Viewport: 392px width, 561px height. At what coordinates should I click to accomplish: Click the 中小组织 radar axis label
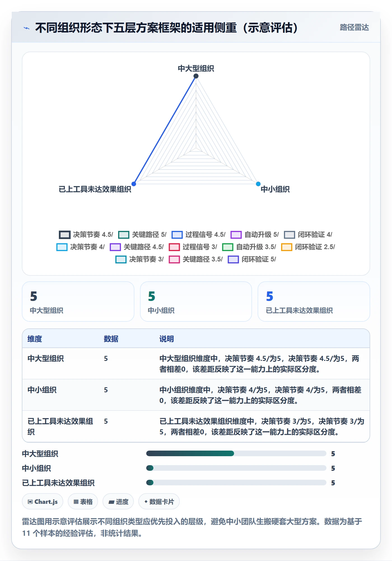coord(275,189)
